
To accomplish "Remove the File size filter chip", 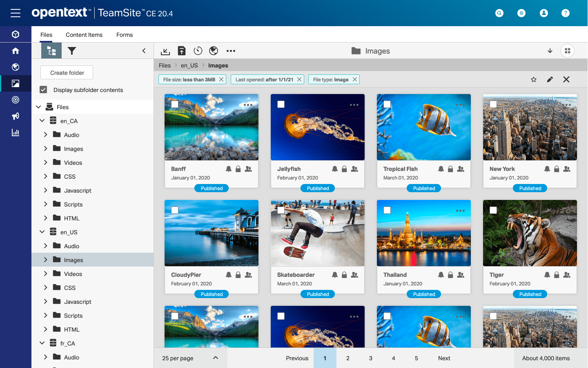I will 221,79.
